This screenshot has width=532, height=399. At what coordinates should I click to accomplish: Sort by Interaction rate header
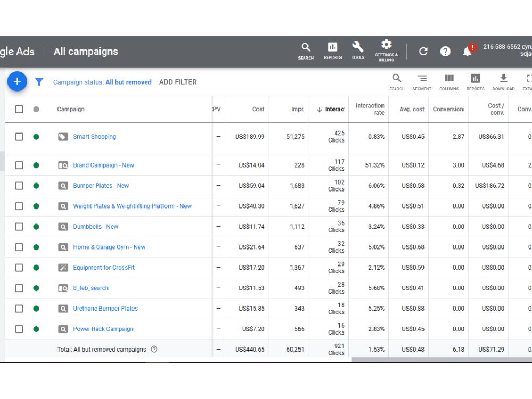[x=370, y=109]
